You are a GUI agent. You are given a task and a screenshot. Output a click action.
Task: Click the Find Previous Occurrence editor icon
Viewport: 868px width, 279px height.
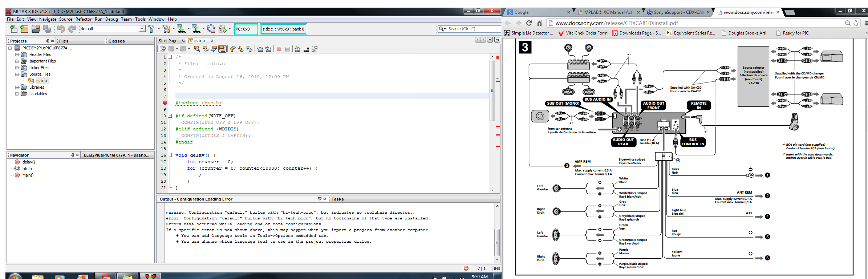coord(206,49)
